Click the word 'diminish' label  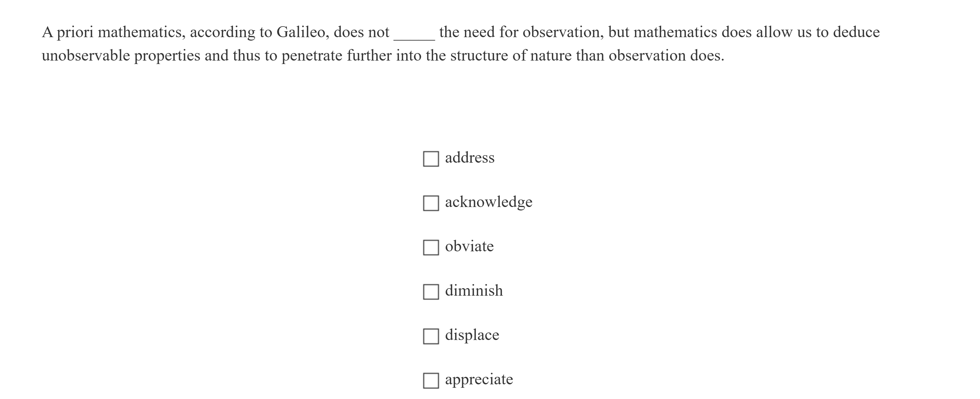click(x=474, y=291)
